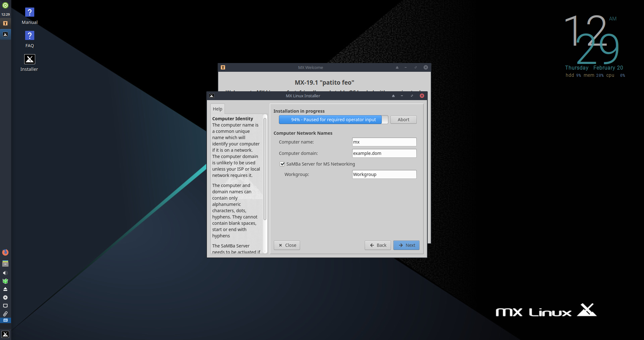Click the Help panel vertical scrollbar
This screenshot has height=340, width=644.
click(x=265, y=169)
